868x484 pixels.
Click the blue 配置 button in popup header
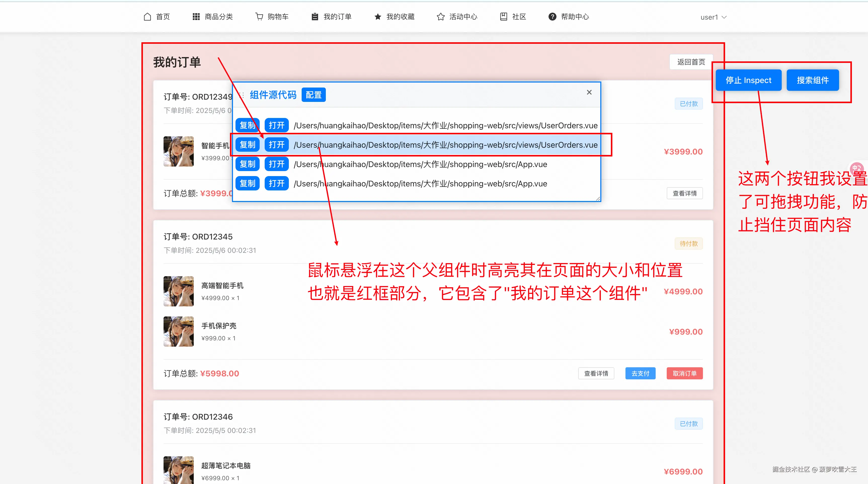[x=313, y=95]
